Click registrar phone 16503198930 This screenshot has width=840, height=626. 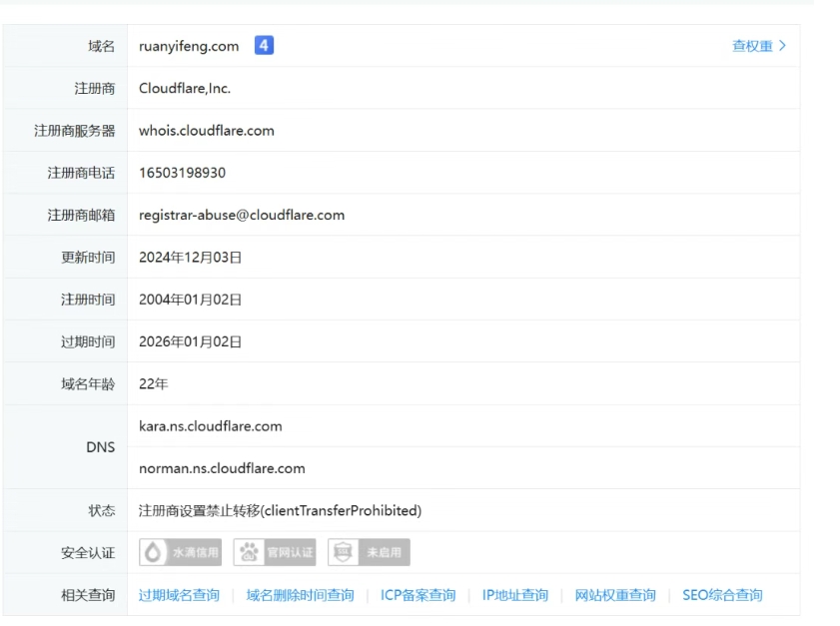(182, 173)
